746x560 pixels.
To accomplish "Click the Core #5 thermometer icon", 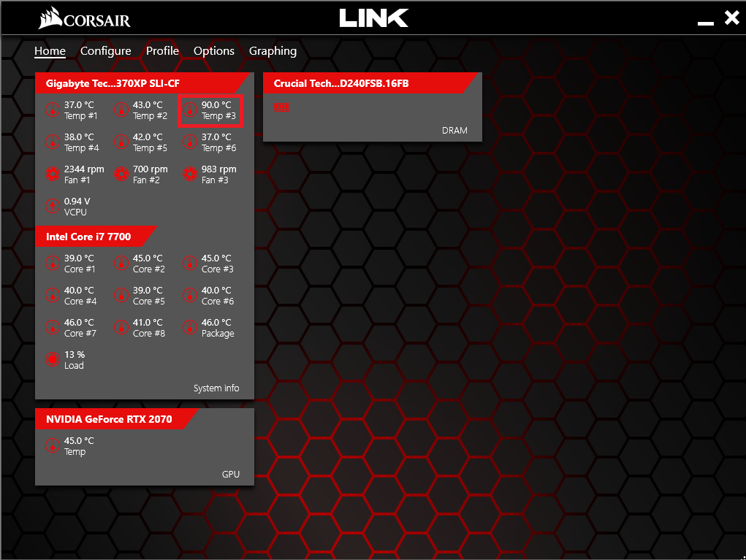I will click(x=121, y=295).
